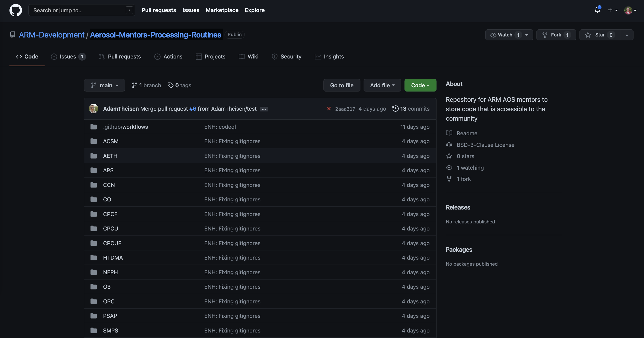Open the Insights tab
The width and height of the screenshot is (644, 338).
[329, 57]
